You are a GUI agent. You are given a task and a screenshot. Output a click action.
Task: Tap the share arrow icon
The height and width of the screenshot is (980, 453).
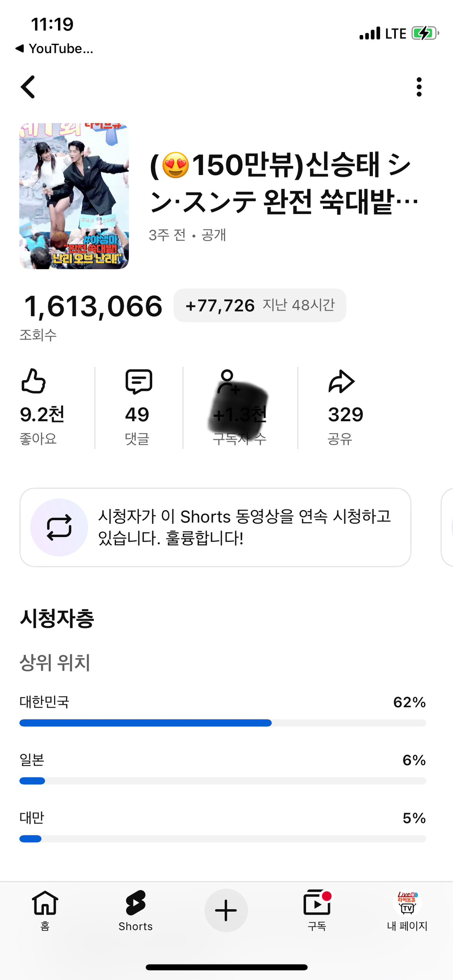click(341, 381)
